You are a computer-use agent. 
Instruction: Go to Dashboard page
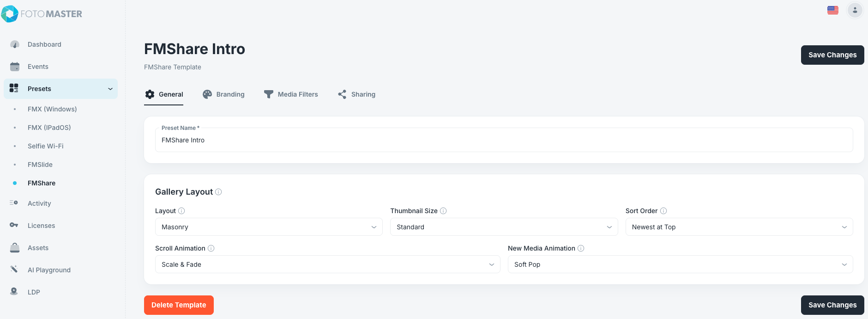(44, 44)
